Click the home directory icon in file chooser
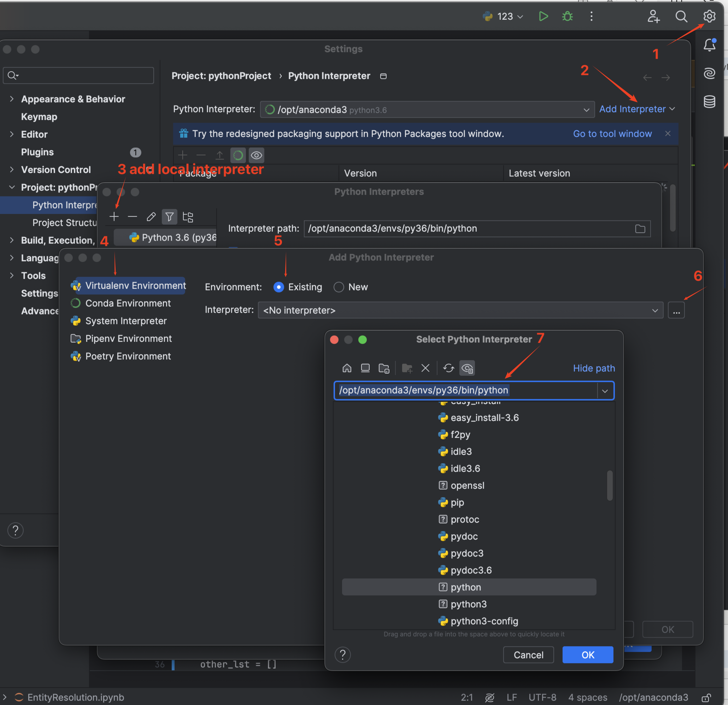 [x=347, y=368]
